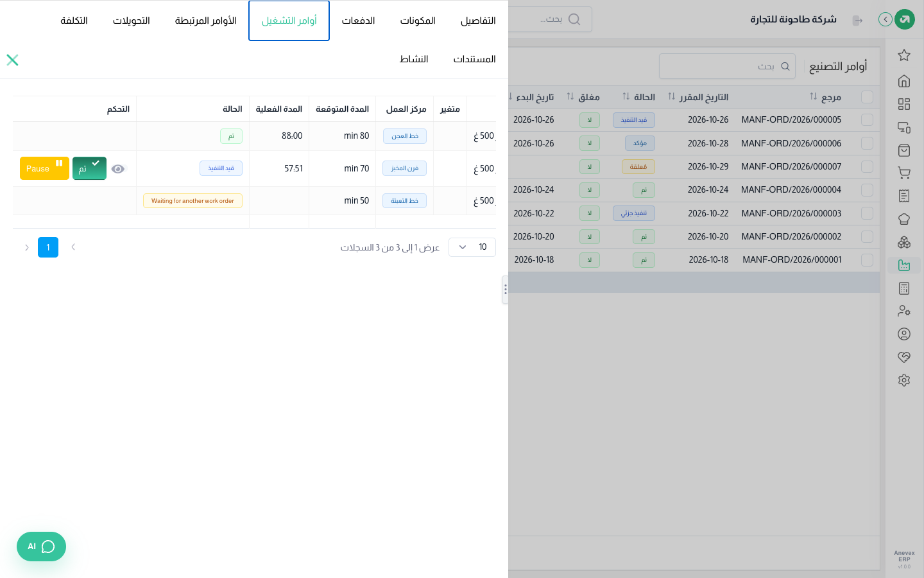Open settings gear icon in sidebar

tap(904, 380)
